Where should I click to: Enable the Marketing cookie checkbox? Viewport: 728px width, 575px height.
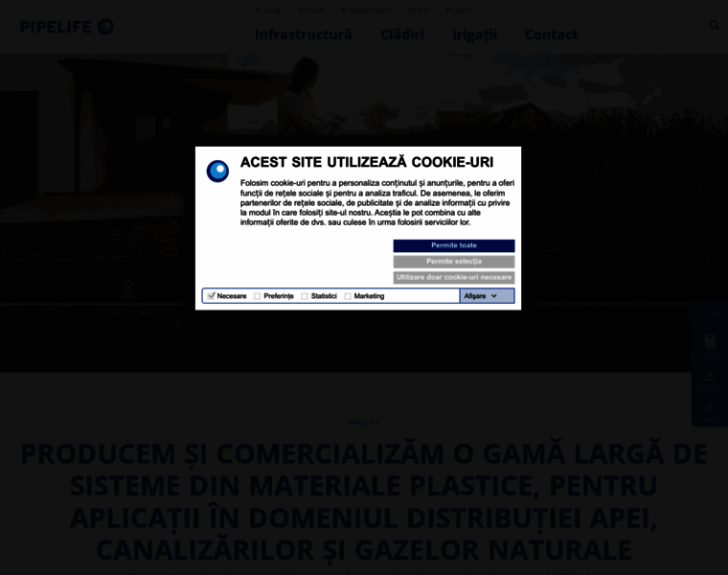click(348, 296)
